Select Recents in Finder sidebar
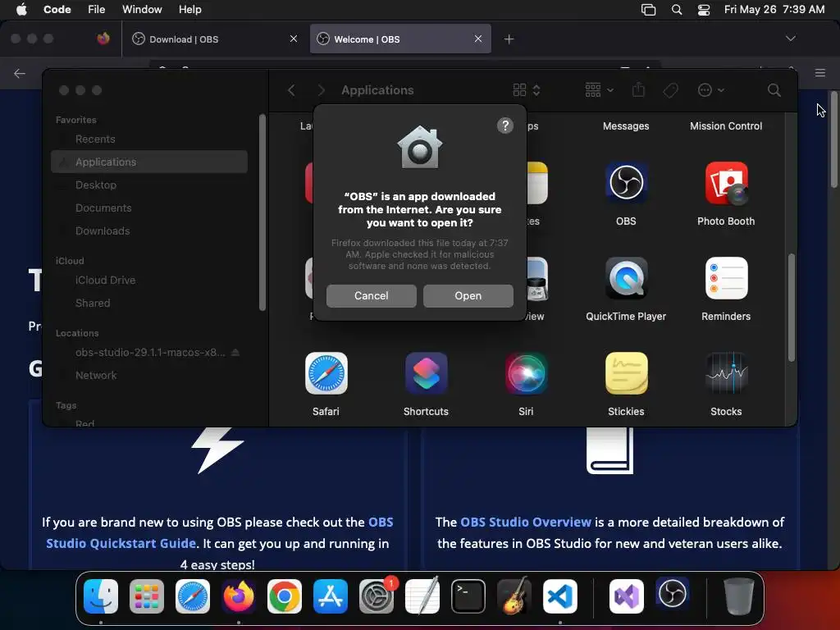840x630 pixels. point(149,139)
